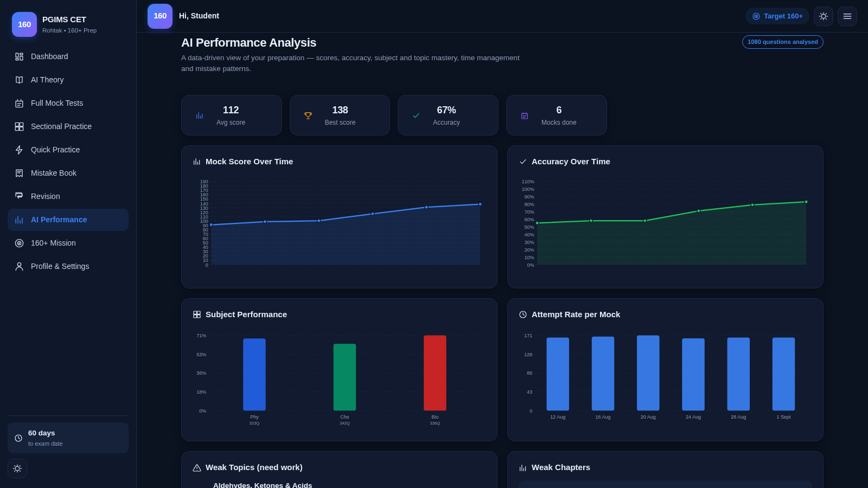Click the 1080 questions analysed badge
Screen dimensions: 868x488
coord(783,42)
